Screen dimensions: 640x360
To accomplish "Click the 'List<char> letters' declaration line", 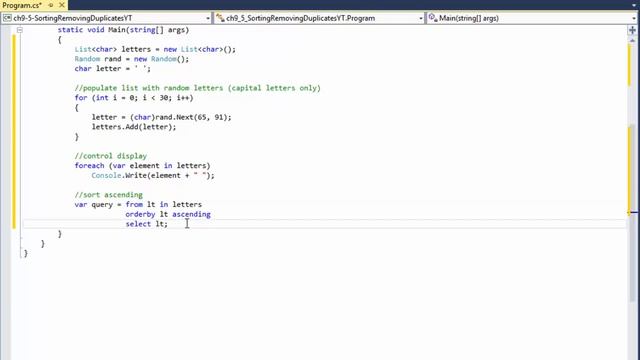I will [155, 49].
